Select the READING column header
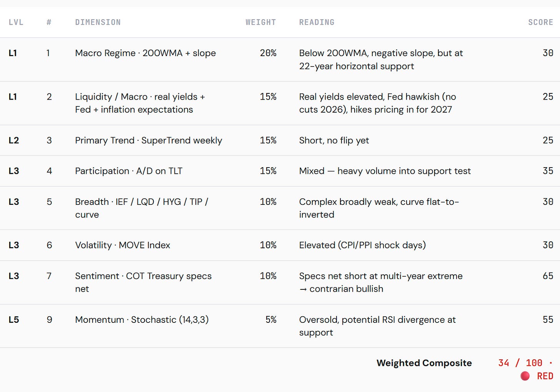This screenshot has width=560, height=392. tap(317, 22)
